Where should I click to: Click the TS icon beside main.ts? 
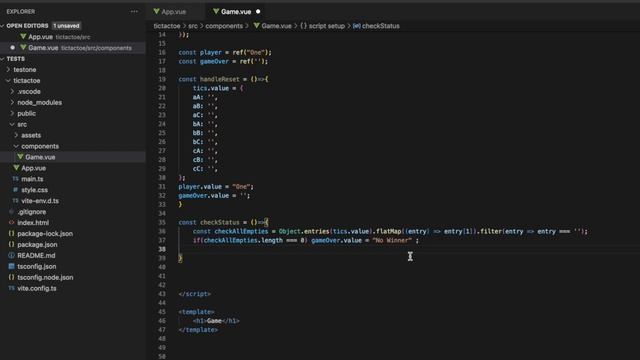click(16, 179)
